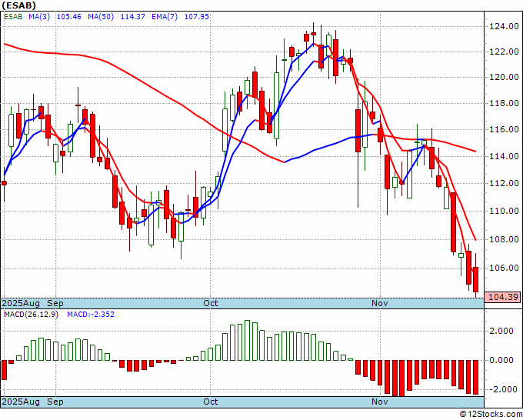Image resolution: width=523 pixels, height=420 pixels.
Task: Click Nov on the price chart date axis
Action: [380, 303]
